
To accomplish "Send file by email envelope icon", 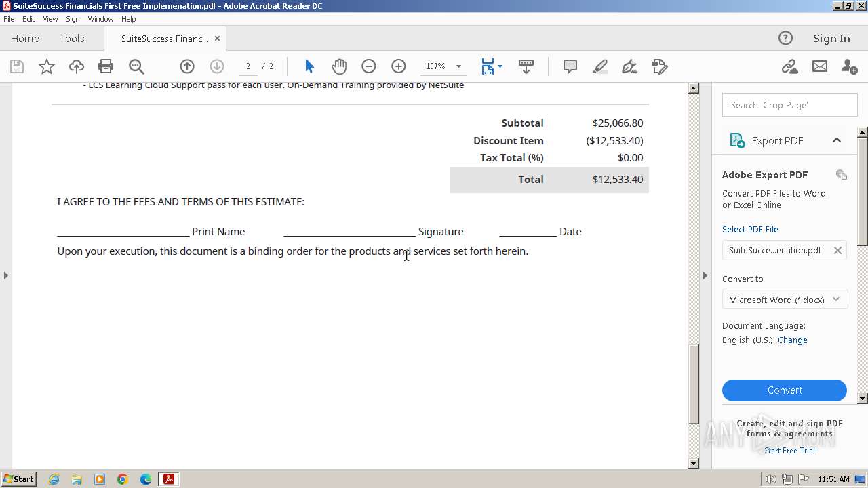I will click(820, 66).
